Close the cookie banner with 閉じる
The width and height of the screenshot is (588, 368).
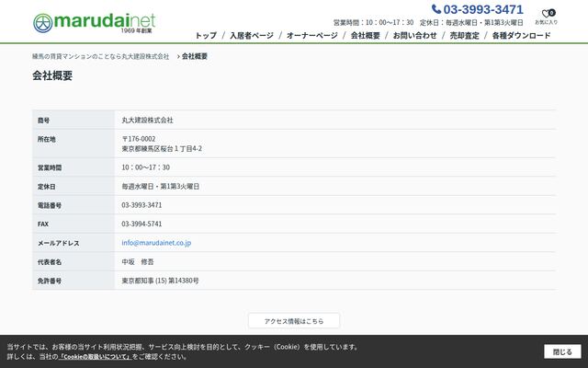click(562, 351)
